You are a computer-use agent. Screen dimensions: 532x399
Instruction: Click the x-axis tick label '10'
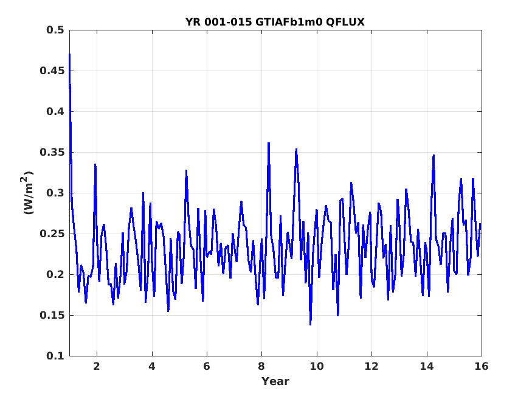(x=317, y=366)
